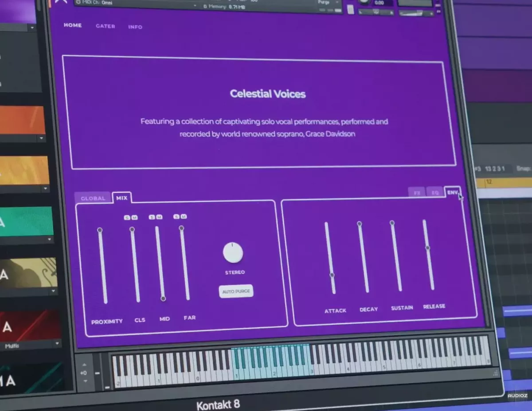
Task: Click the PROXIMITY slider handle
Action: coord(100,230)
